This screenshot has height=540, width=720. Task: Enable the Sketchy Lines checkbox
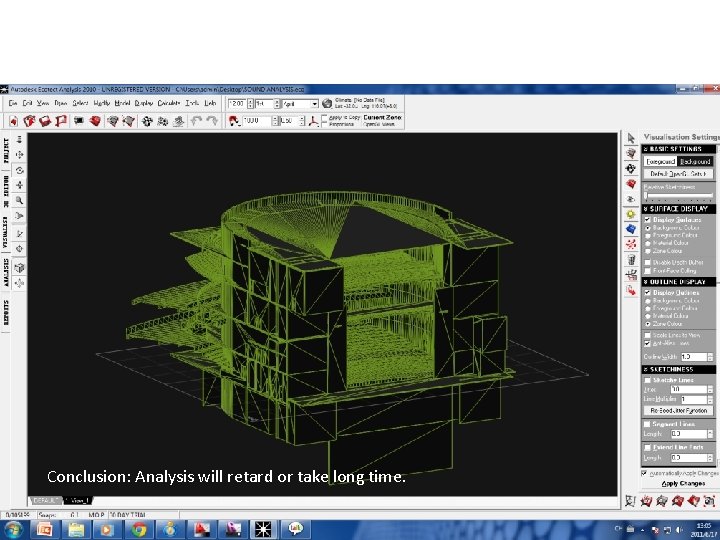point(647,380)
